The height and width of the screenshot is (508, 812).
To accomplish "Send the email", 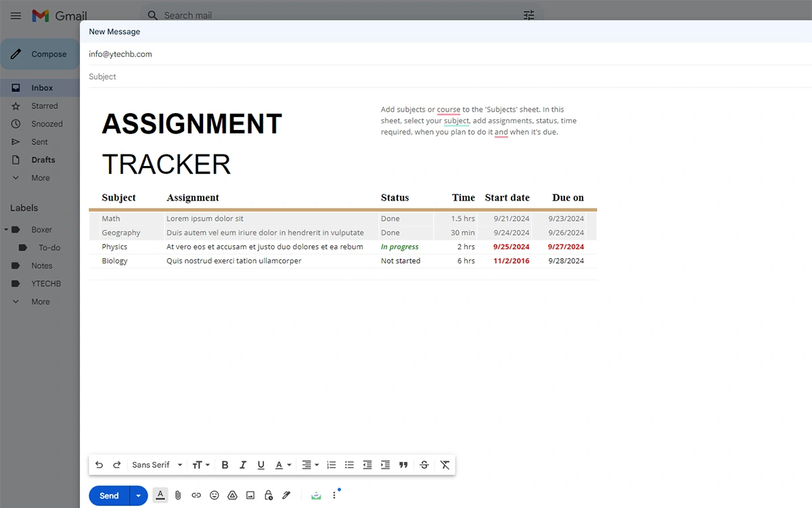I will (x=109, y=496).
